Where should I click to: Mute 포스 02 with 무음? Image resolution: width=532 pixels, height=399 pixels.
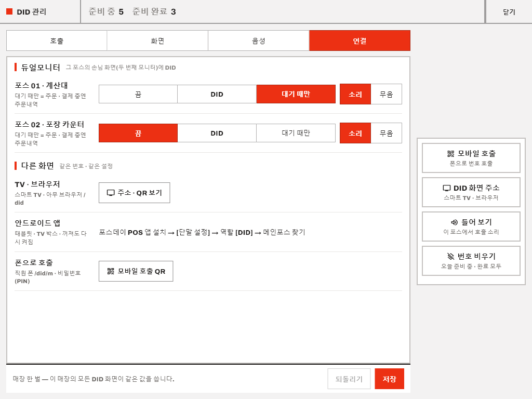[386, 133]
